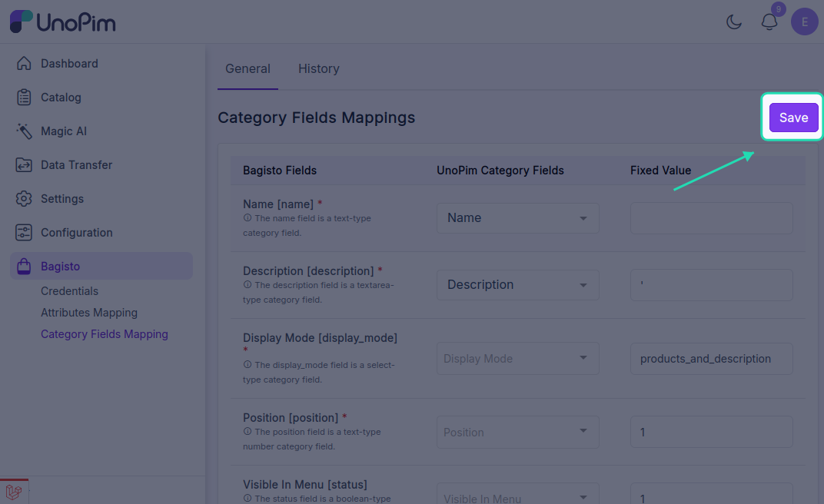Open the Position dropdown
Image resolution: width=824 pixels, height=504 pixels.
517,432
